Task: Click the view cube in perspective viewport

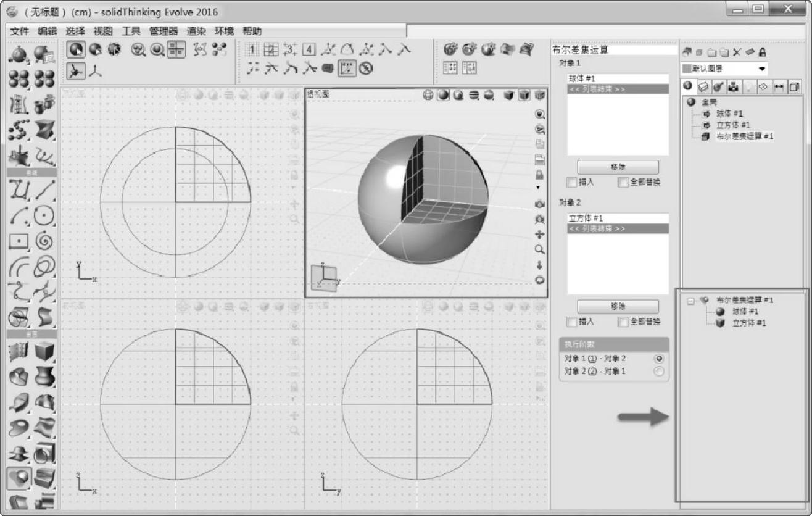Action: coord(325,277)
